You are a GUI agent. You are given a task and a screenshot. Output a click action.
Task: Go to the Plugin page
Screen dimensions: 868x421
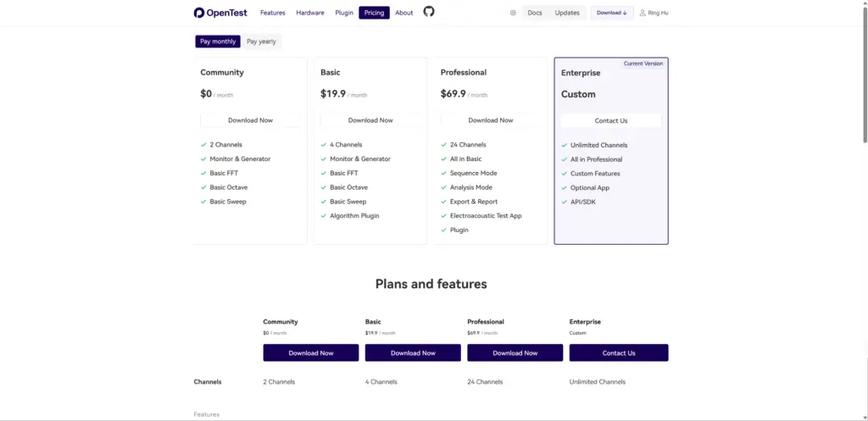point(344,13)
